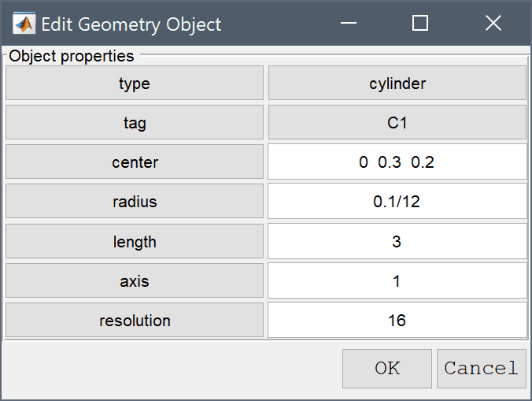Click the type label cell

pos(135,84)
